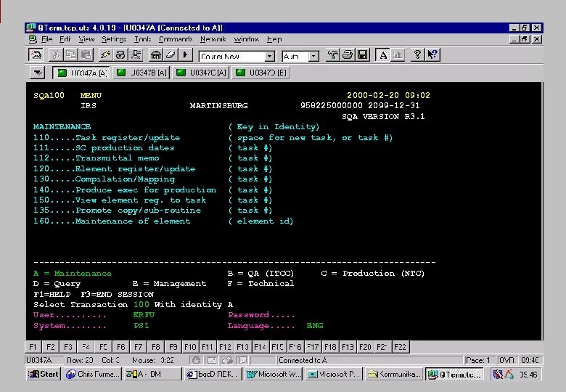Click the F12 function key button
The width and height of the screenshot is (566, 392).
click(x=225, y=347)
